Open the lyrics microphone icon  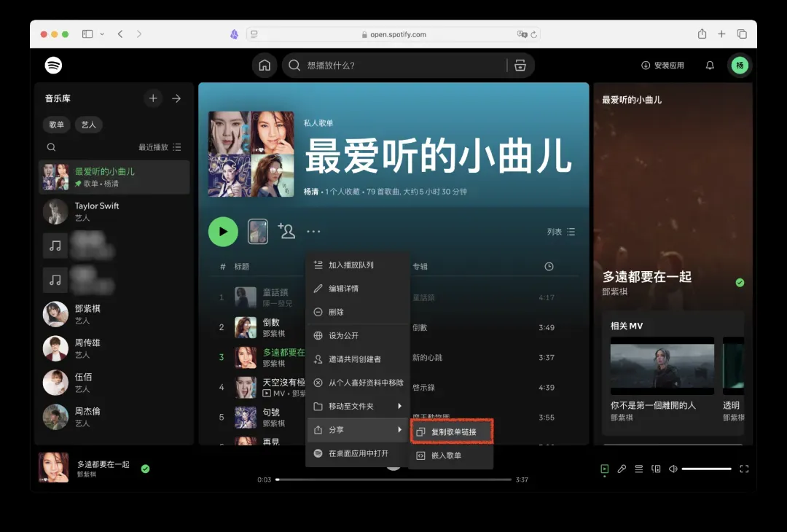[x=622, y=469]
